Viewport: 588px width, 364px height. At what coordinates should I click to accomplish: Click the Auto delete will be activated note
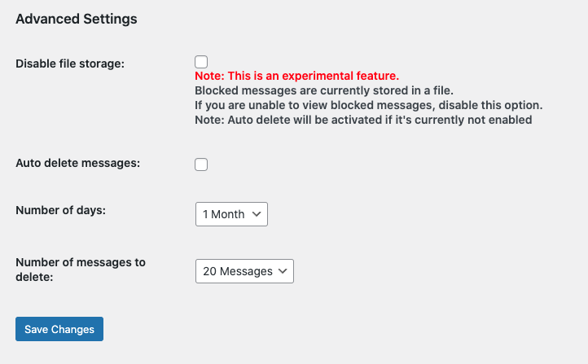click(363, 120)
